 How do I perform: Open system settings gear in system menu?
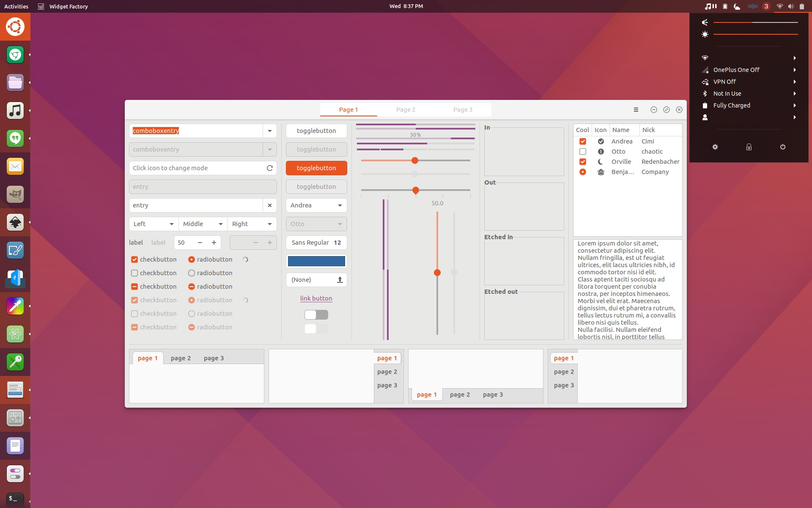point(715,147)
